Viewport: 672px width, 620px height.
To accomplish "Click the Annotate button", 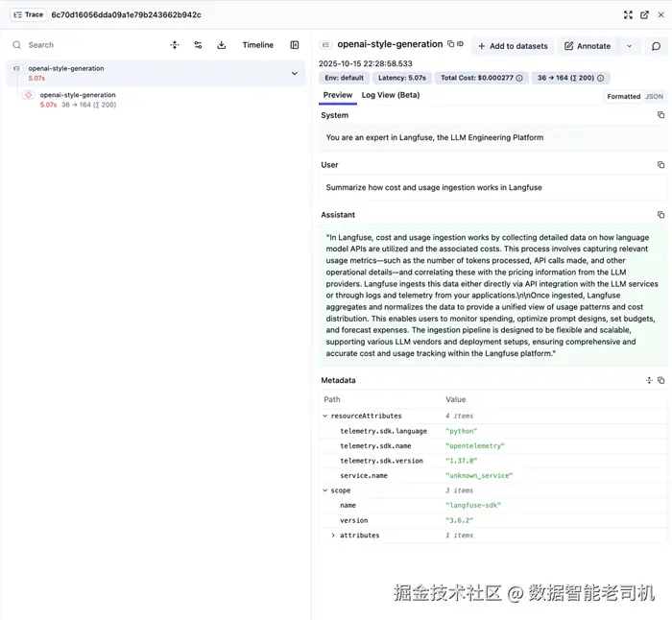I will [588, 46].
